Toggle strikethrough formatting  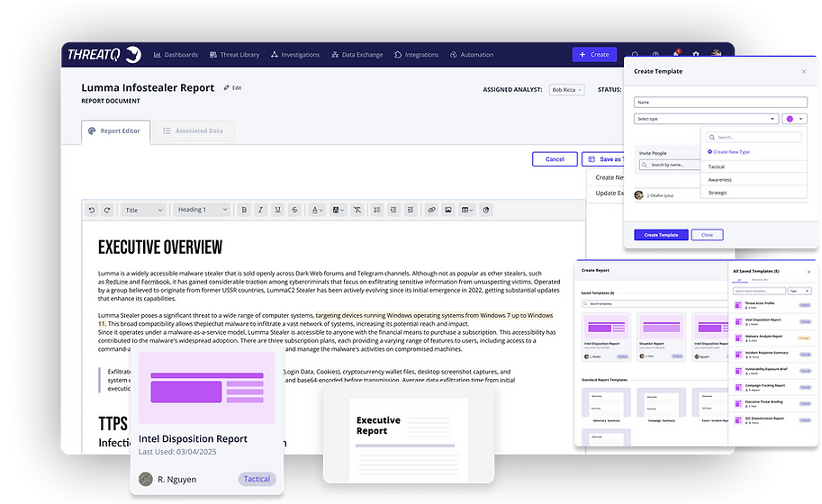point(294,210)
